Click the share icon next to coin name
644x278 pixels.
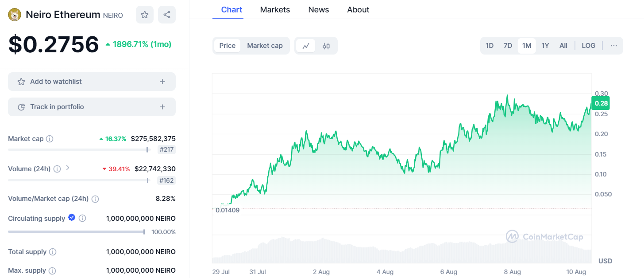click(167, 15)
